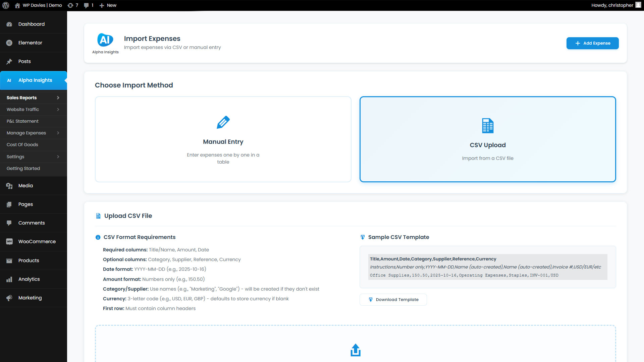Open the updates icon in admin bar
This screenshot has height=362, width=644.
click(70, 5)
